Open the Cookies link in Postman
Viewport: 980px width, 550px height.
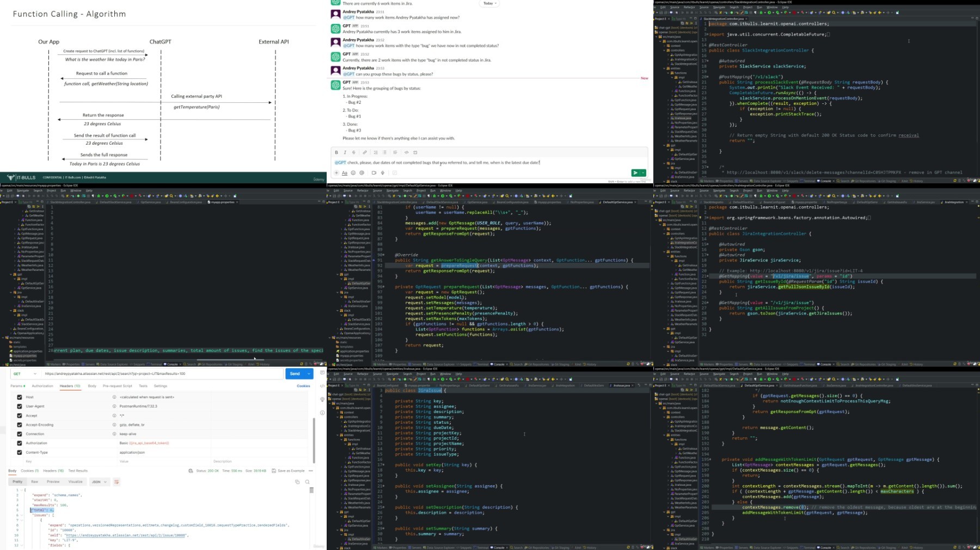303,386
